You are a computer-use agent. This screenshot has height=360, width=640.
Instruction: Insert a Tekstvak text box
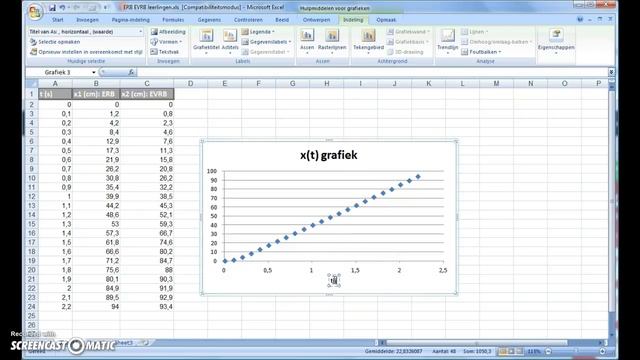(164, 52)
